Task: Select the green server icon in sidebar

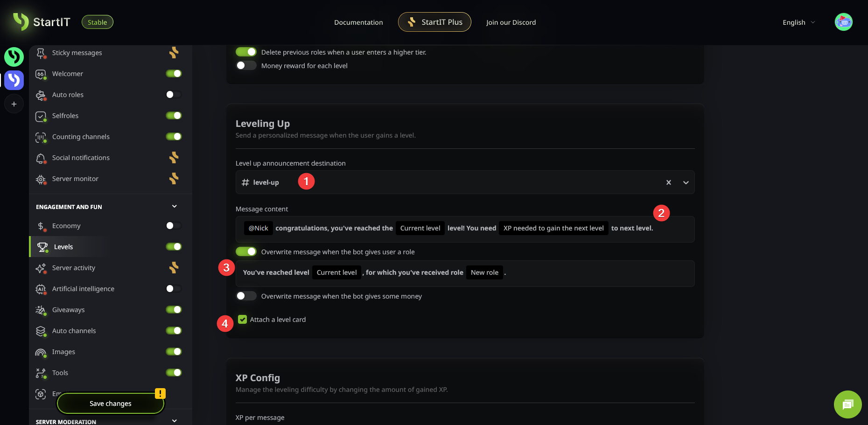Action: click(x=14, y=57)
